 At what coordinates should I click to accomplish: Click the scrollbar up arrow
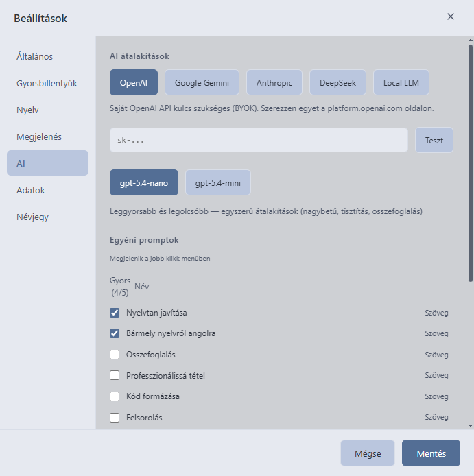coord(471,40)
